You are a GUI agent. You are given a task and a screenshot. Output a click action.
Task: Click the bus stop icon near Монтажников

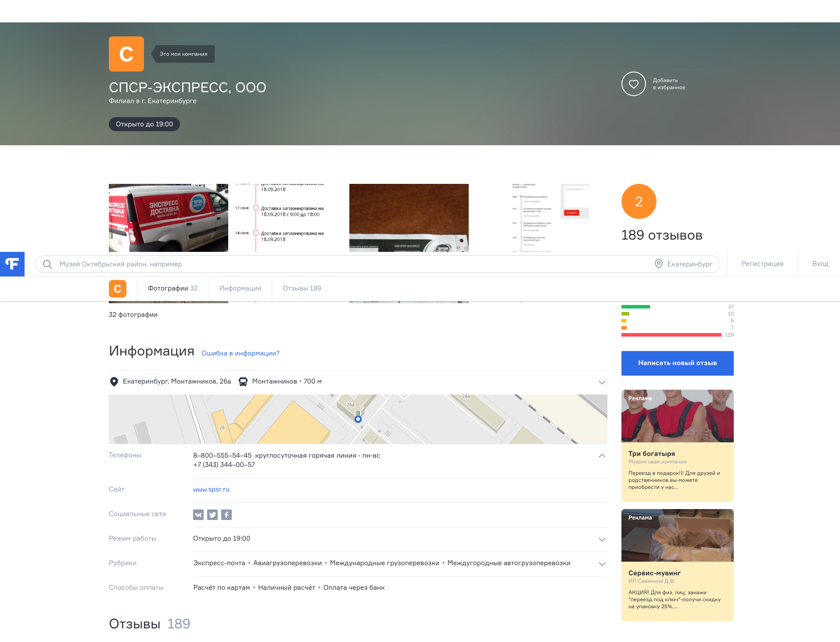tap(243, 382)
